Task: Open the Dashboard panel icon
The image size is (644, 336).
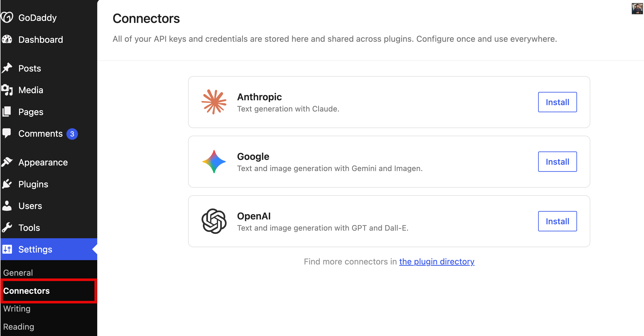Action: click(7, 39)
